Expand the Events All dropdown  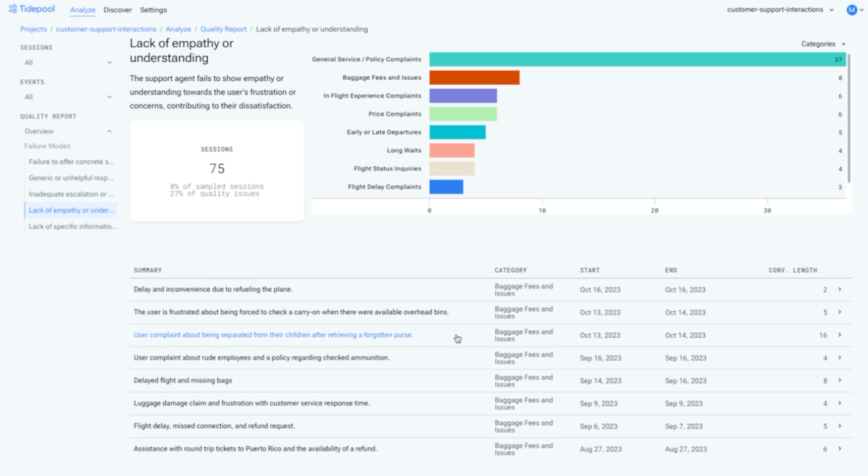point(68,97)
